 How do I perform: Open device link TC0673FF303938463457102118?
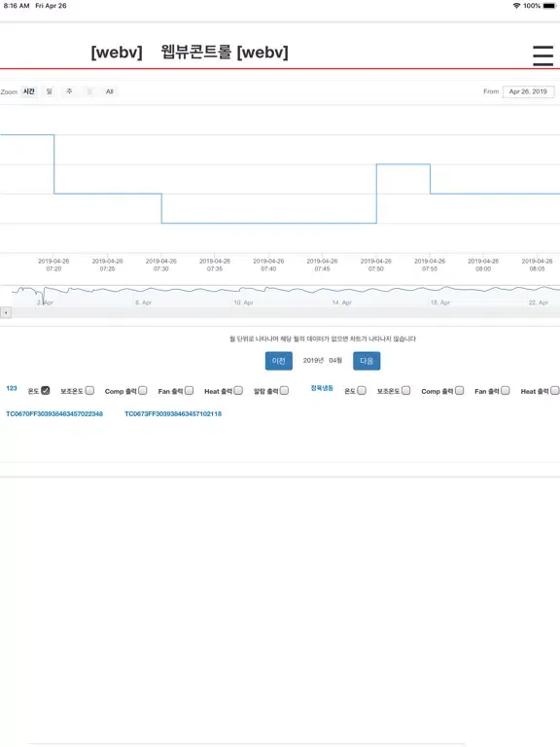[x=173, y=414]
